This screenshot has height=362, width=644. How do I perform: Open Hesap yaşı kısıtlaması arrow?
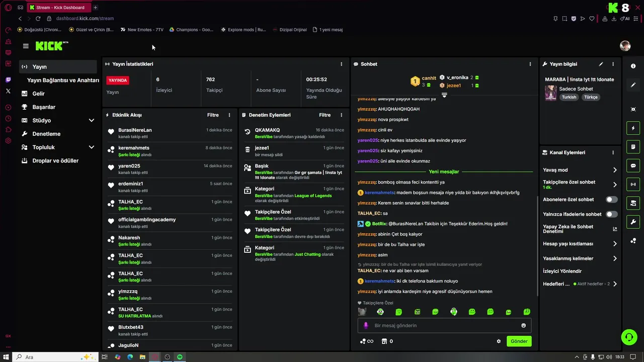tap(615, 244)
